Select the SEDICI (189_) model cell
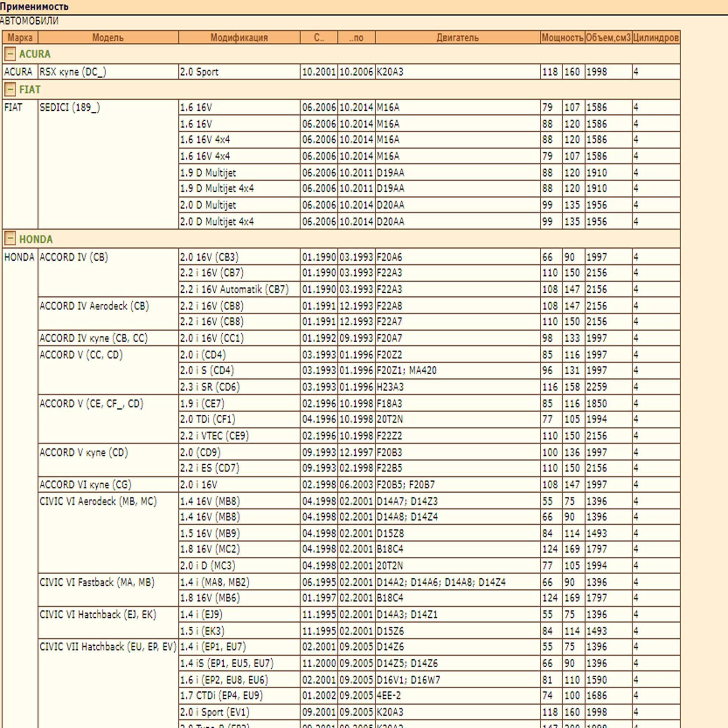 click(x=70, y=108)
